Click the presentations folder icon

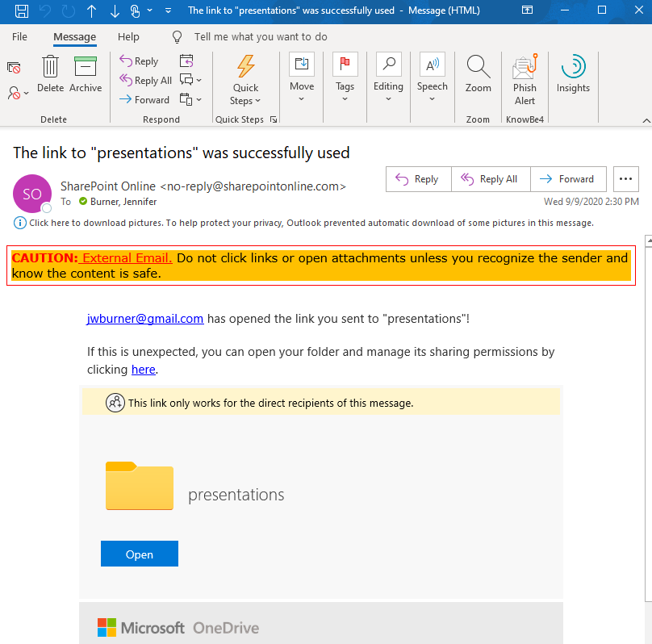coord(140,486)
